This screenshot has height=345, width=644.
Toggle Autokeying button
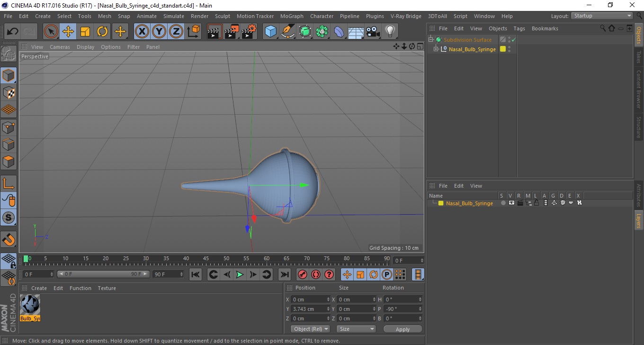(x=315, y=274)
